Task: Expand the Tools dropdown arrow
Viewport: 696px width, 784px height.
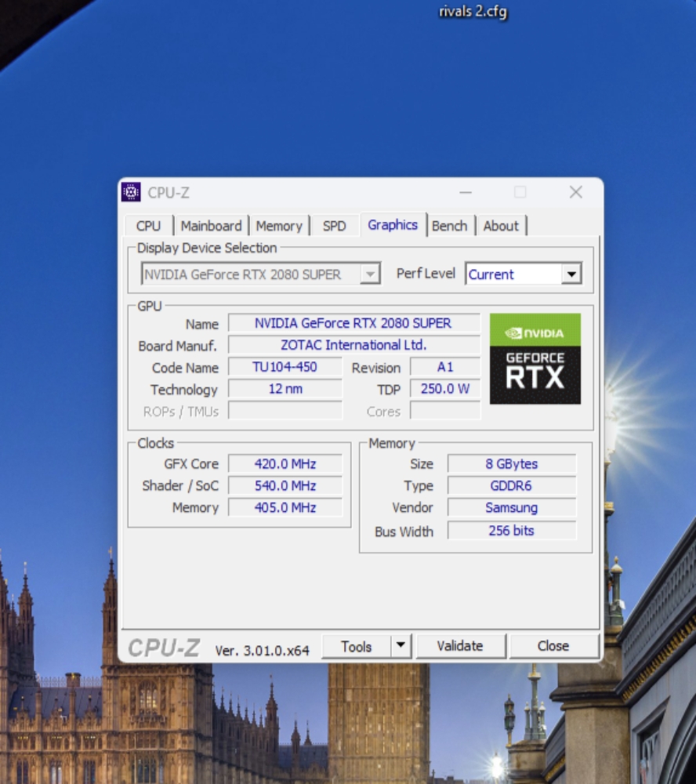Action: [x=401, y=645]
